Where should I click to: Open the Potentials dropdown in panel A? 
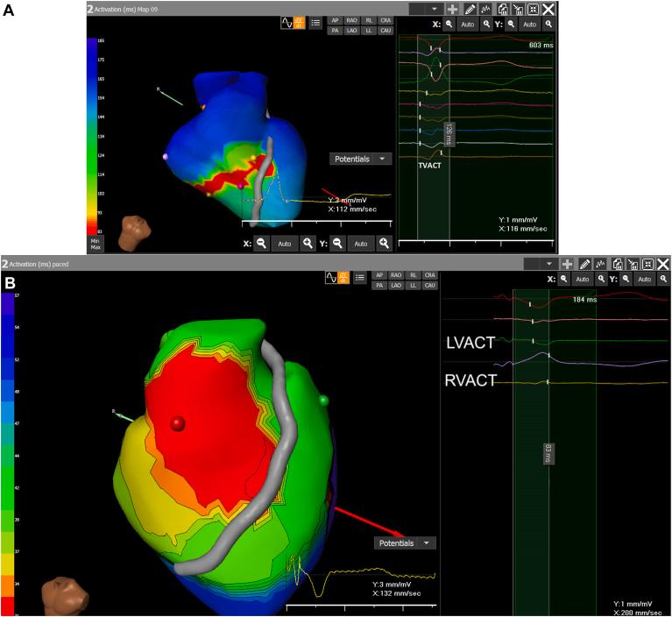pyautogui.click(x=360, y=159)
